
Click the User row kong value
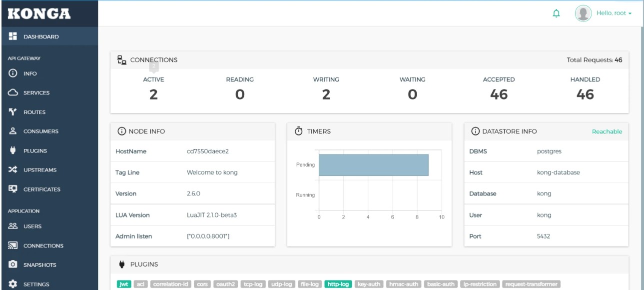coord(544,215)
